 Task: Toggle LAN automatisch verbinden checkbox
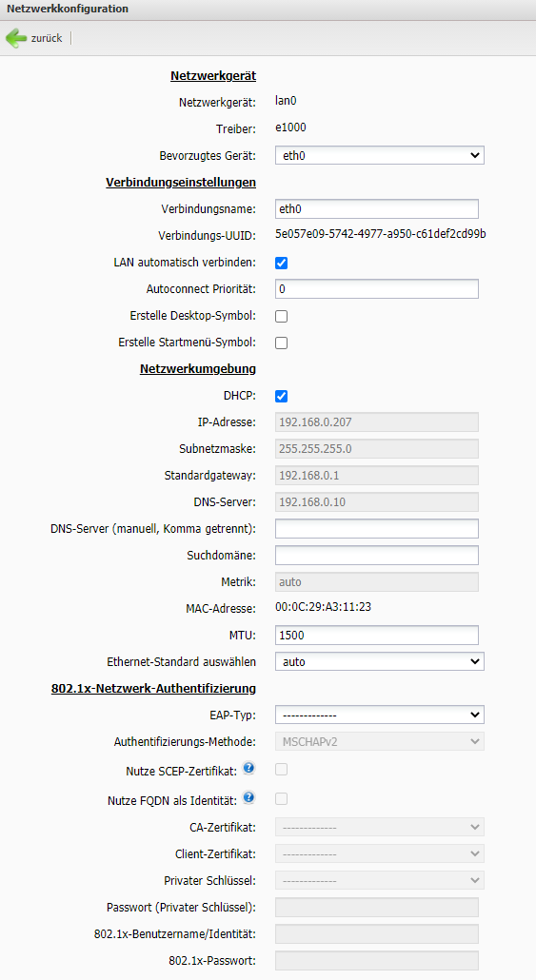[282, 263]
